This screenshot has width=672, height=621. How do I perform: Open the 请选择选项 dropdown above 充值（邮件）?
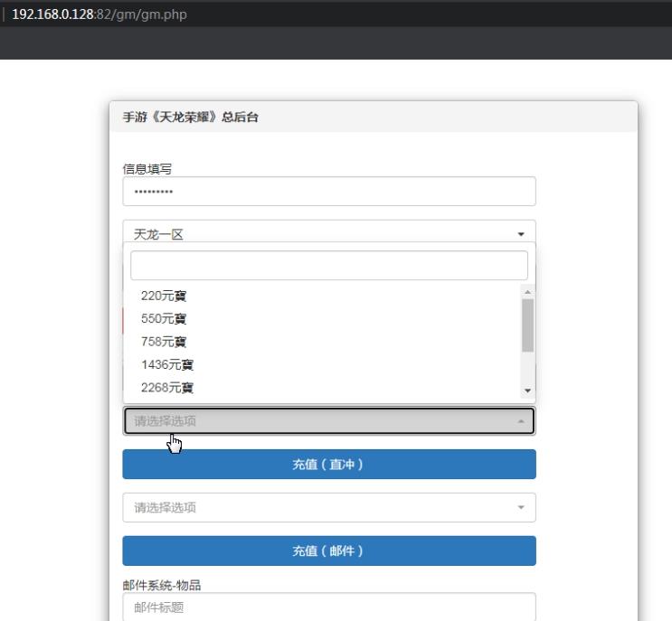coord(328,507)
